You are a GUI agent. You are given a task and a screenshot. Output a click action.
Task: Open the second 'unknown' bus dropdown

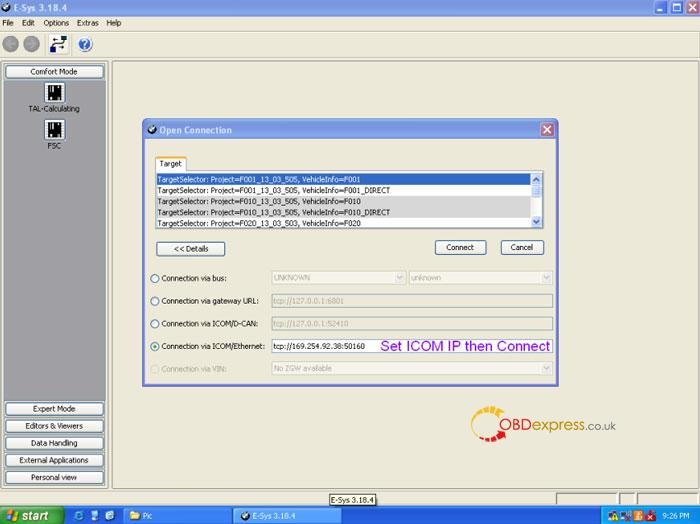click(x=480, y=278)
